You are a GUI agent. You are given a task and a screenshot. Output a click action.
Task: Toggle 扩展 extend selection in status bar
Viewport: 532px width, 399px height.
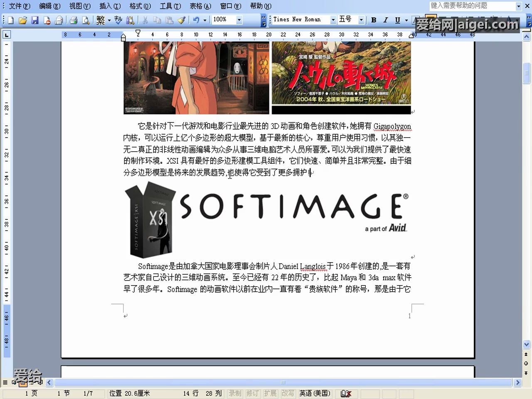click(x=270, y=393)
